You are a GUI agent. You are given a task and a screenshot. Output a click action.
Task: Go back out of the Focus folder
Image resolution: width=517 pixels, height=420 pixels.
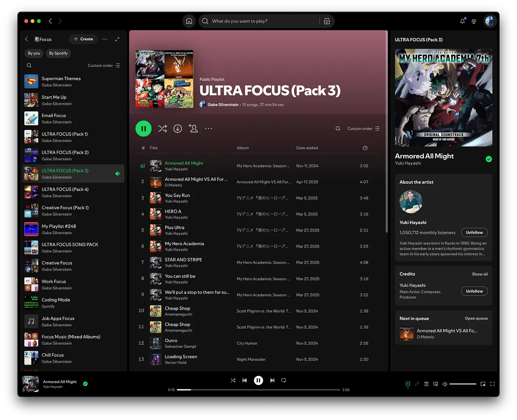point(27,39)
